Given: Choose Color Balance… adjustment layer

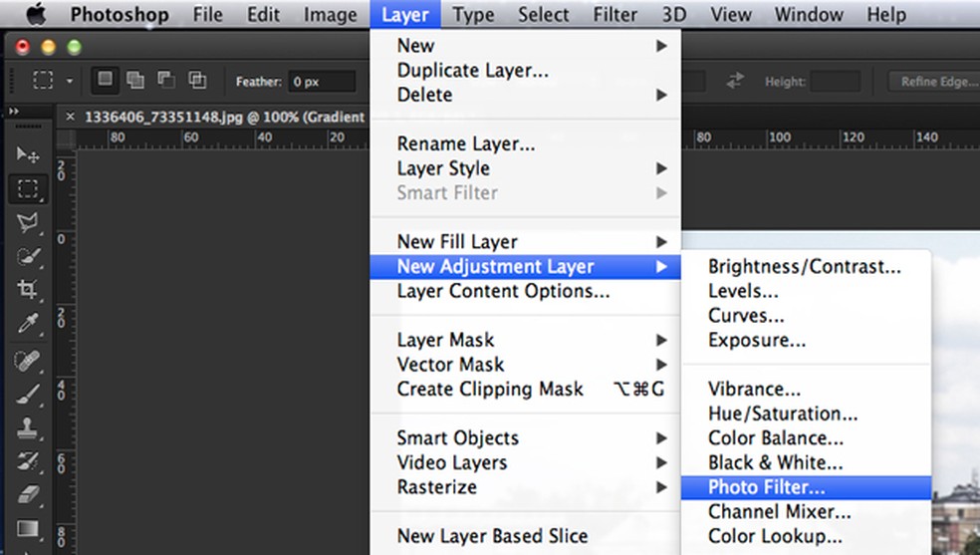Looking at the screenshot, I should click(x=807, y=438).
